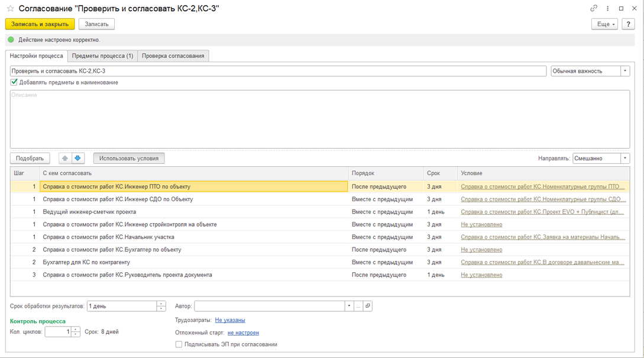Screen dimensions: 644x358
Task: Open the 'Не указаны' трудозатраты link
Action: (229, 320)
